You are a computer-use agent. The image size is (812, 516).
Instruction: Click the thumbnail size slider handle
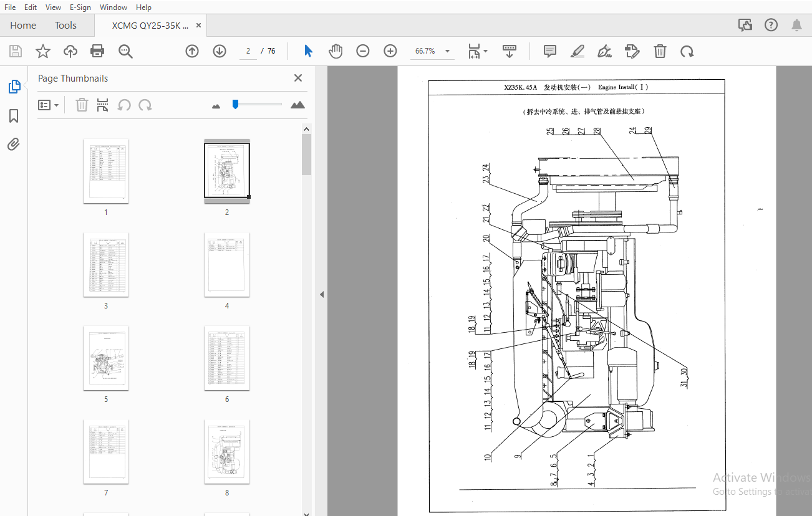[x=235, y=105]
